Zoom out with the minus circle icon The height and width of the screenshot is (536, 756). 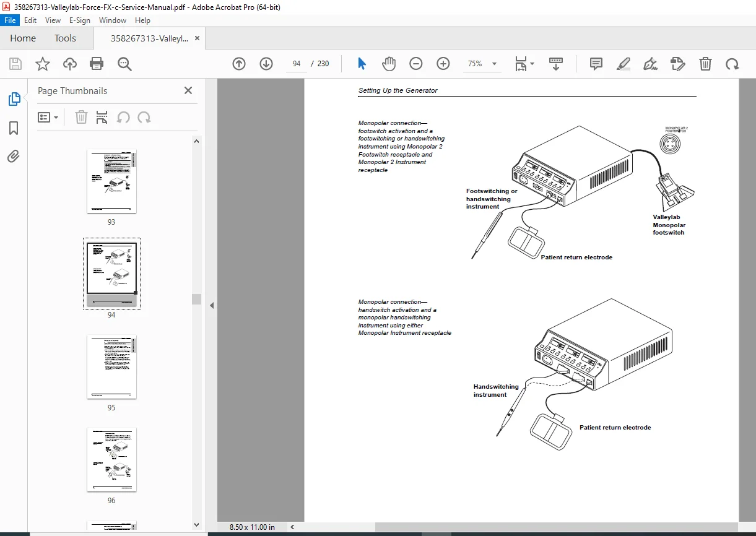(416, 64)
